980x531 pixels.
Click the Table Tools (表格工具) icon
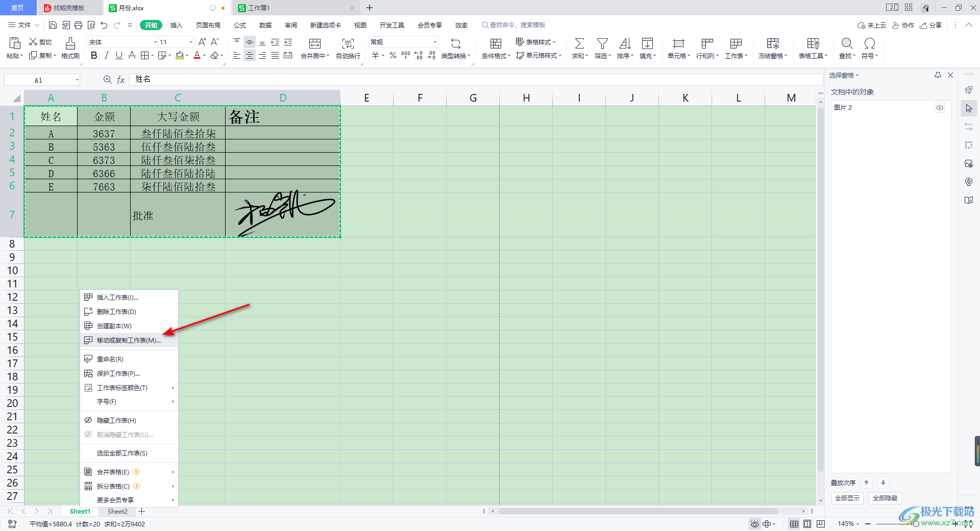coord(813,44)
